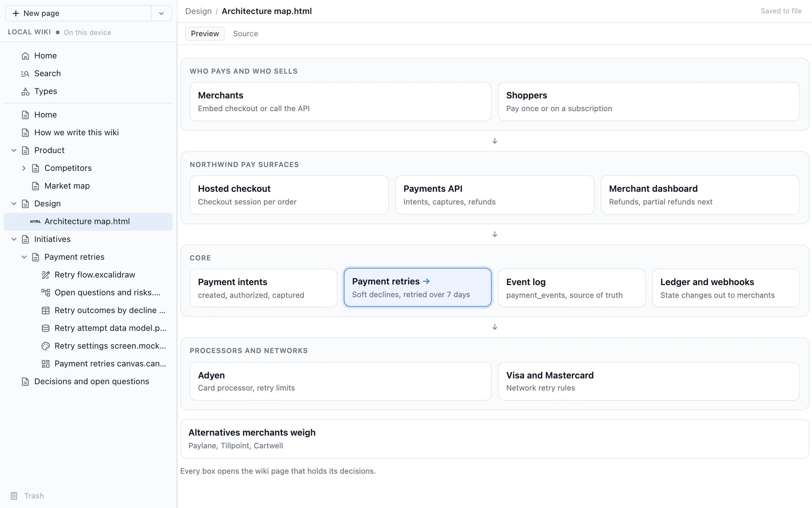Click the arrow icon on Payment retries card

[426, 281]
